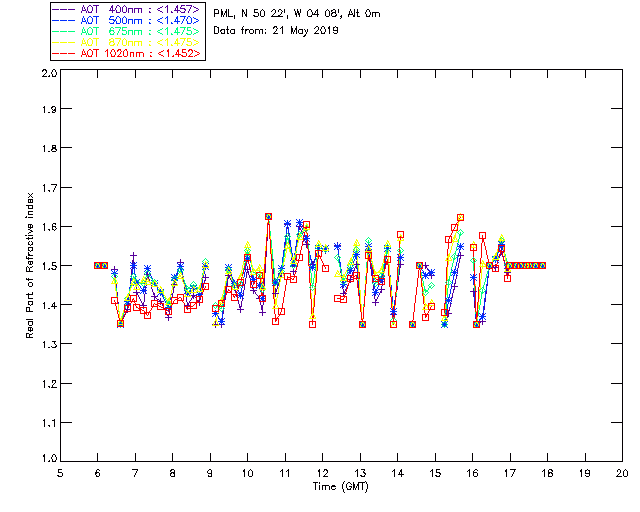Click the x-axis tick label 18
The width and height of the screenshot is (640, 512).
[x=547, y=473]
